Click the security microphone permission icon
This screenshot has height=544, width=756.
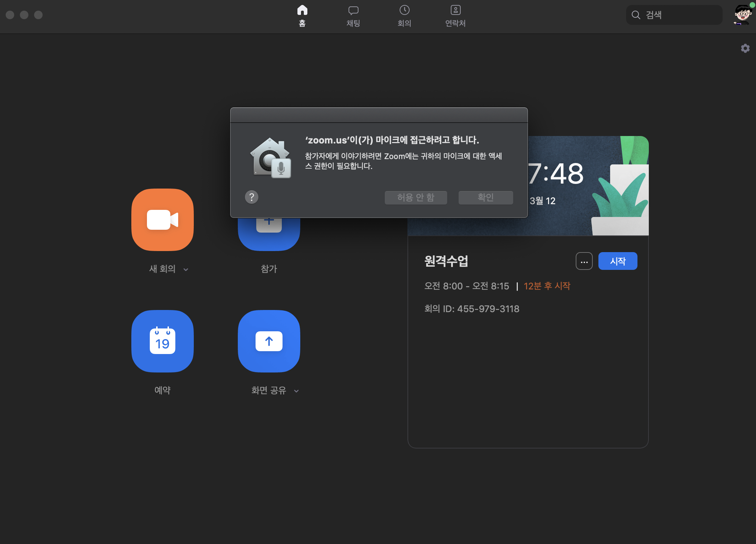pos(271,158)
